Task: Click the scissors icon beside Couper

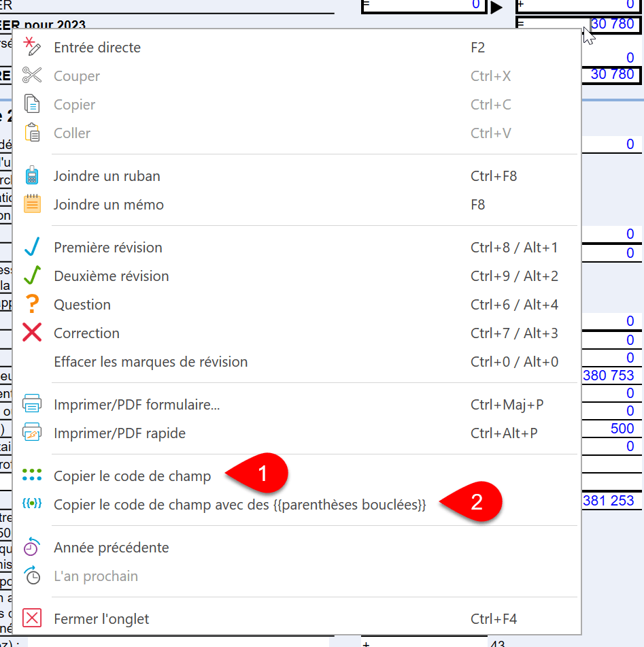Action: pos(32,76)
